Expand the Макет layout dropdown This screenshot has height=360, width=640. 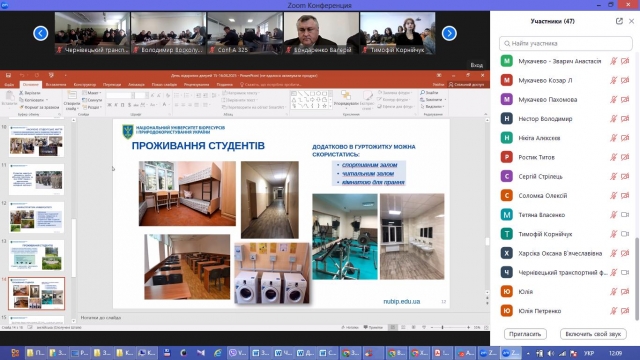click(92, 93)
